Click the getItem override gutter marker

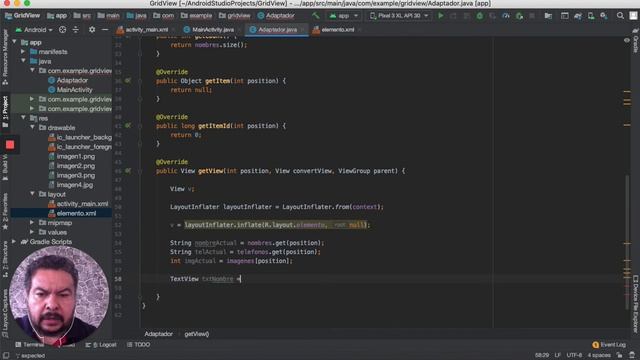[x=128, y=81]
